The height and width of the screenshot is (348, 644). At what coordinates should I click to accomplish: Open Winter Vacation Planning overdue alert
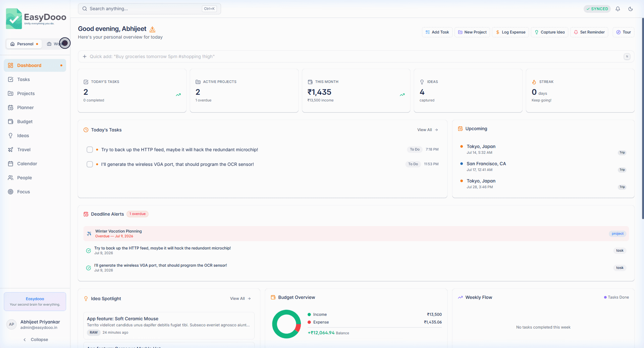356,234
